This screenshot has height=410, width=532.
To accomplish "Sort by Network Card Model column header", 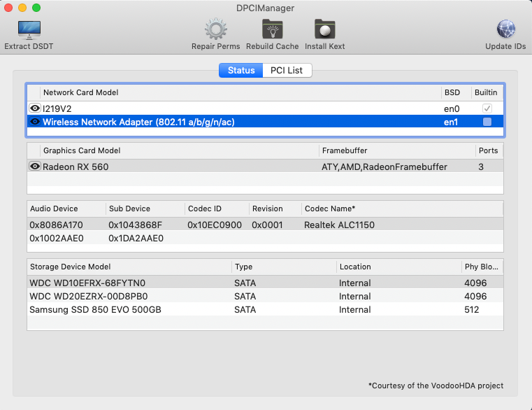I will point(80,92).
